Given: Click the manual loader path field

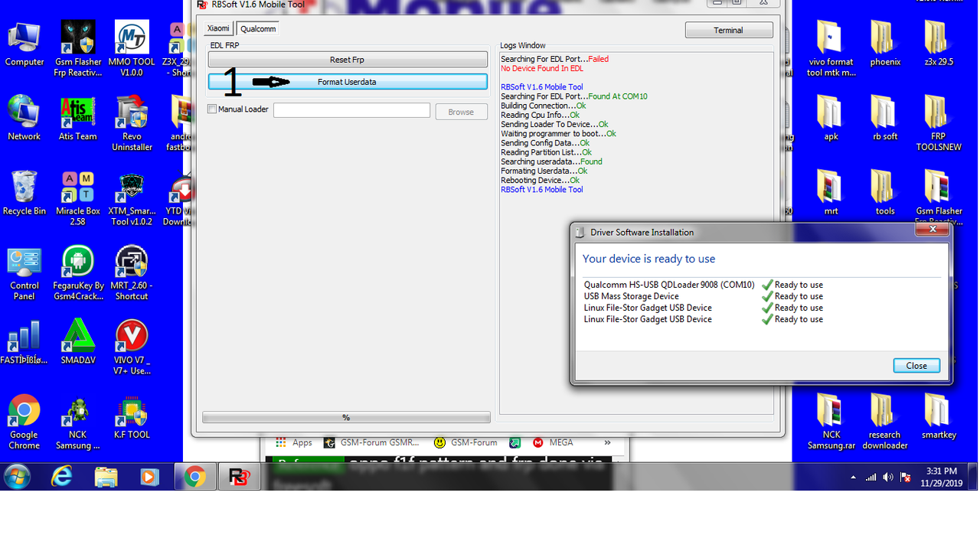Looking at the screenshot, I should pos(351,110).
